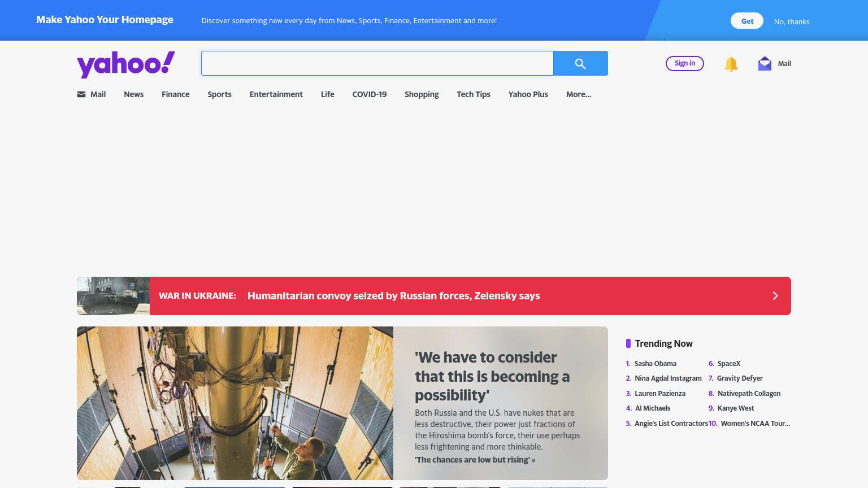Go to the Sports section
Screen dimensions: 868x488
[219, 94]
